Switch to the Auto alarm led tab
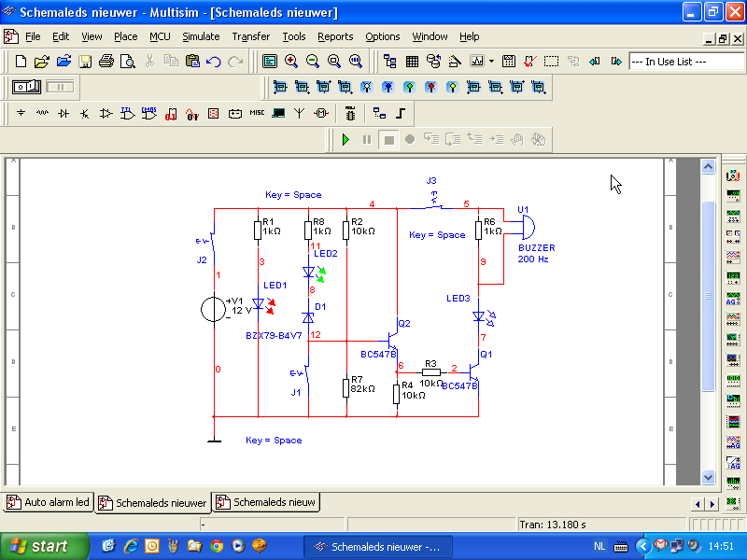The width and height of the screenshot is (747, 560). [x=49, y=502]
